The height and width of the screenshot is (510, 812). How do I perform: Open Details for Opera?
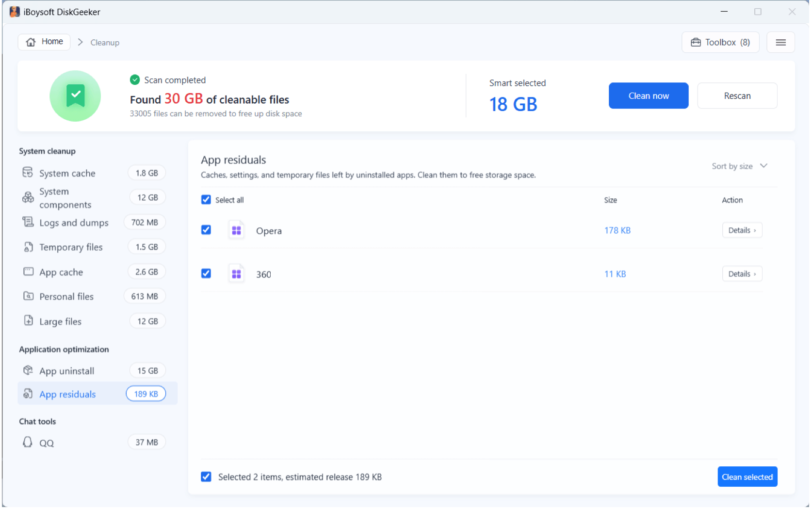(742, 231)
